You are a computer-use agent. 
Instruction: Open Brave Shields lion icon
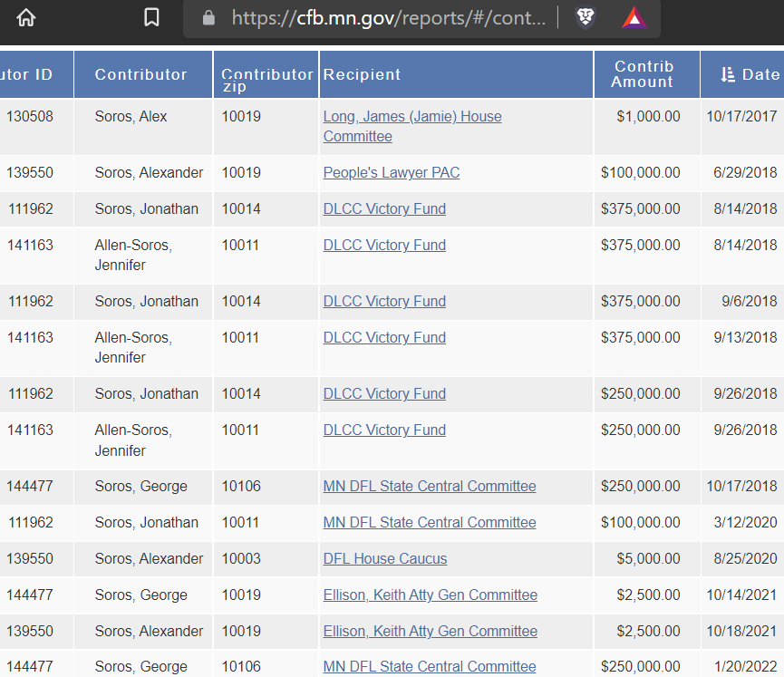[x=586, y=17]
